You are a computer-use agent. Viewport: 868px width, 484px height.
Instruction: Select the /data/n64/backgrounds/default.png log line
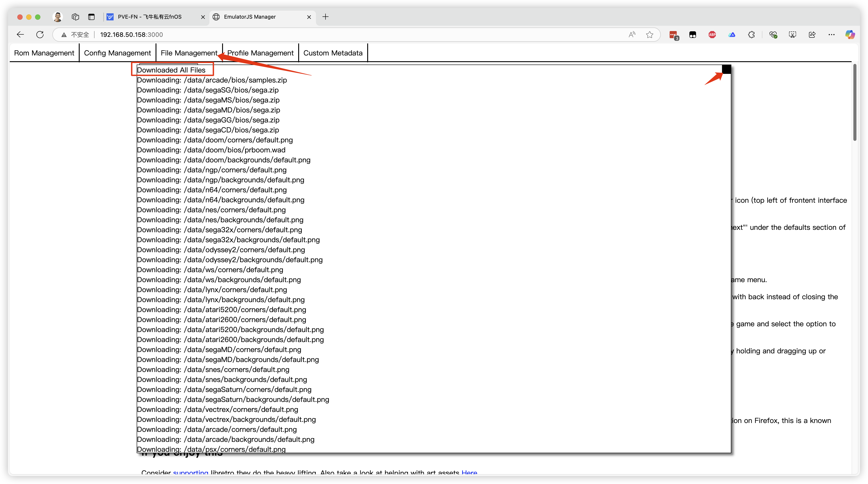point(221,200)
